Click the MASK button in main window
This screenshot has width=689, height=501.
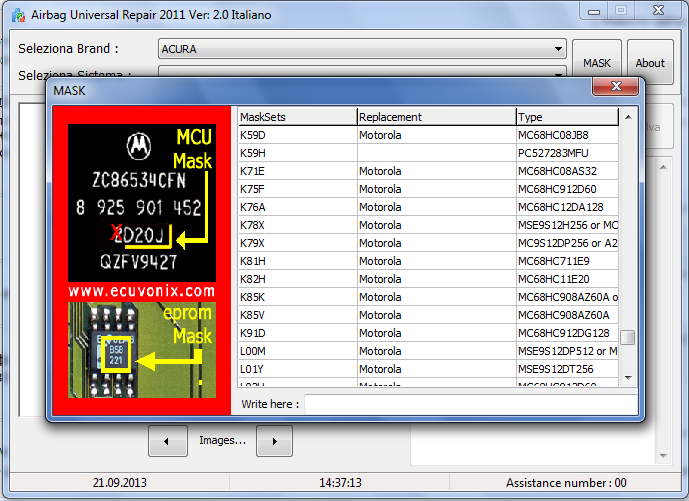pyautogui.click(x=597, y=63)
